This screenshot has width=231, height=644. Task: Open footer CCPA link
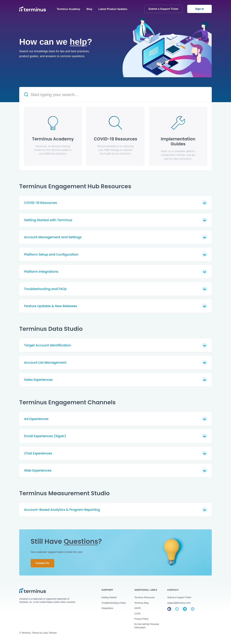click(x=137, y=614)
